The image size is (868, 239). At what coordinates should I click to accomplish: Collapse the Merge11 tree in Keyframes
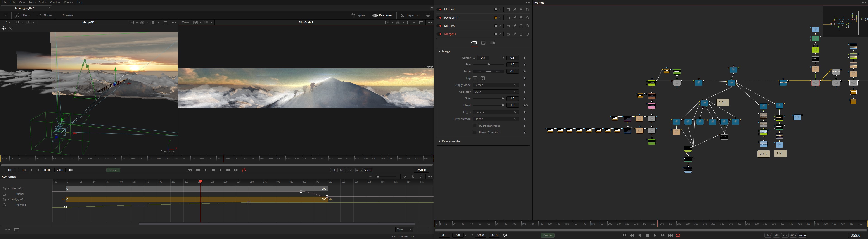pyautogui.click(x=8, y=189)
